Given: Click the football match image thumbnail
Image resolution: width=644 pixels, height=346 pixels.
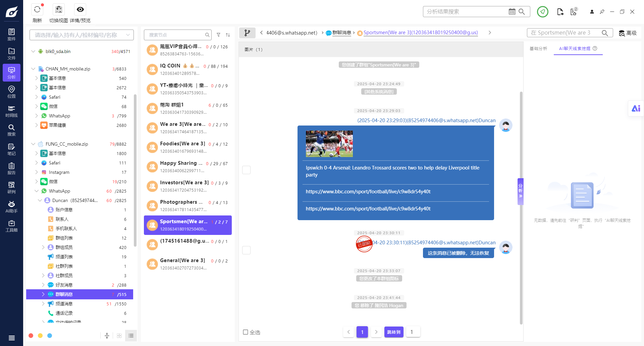Looking at the screenshot, I should (x=329, y=144).
